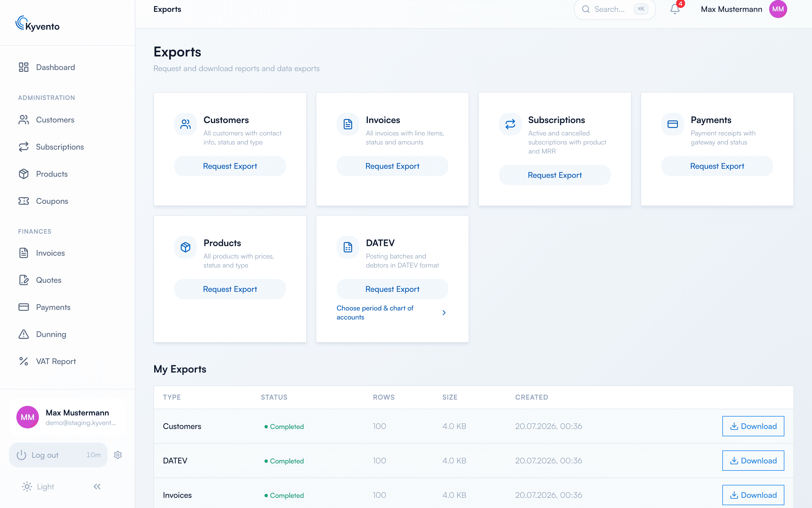Open settings gear next to Log out
Viewport: 812px width, 508px height.
coord(118,455)
